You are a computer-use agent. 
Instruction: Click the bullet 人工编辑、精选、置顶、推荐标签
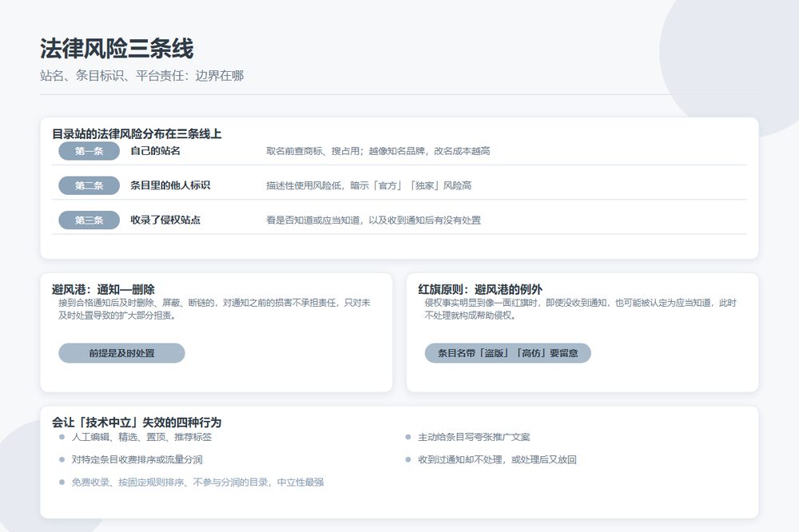point(141,437)
